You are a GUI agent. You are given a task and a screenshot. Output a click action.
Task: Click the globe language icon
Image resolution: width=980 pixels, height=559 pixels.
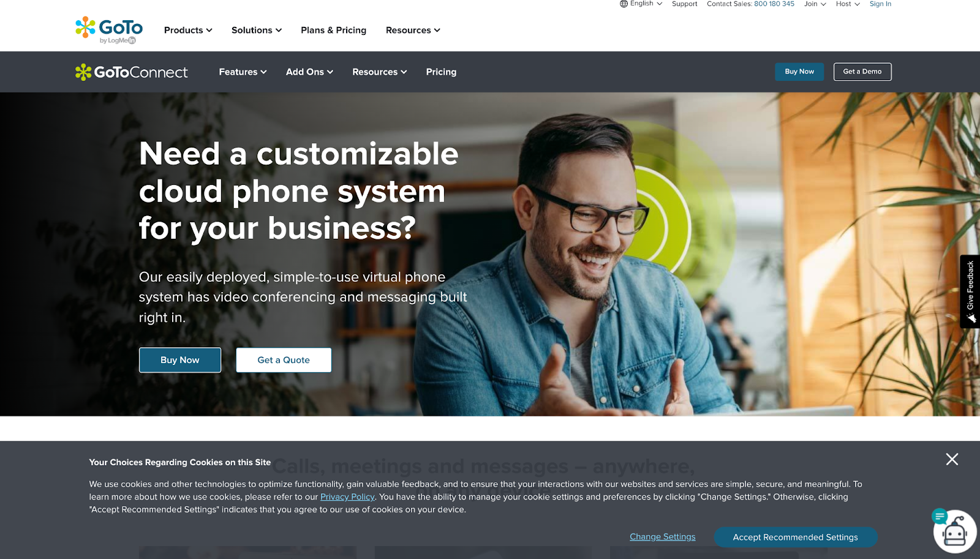[x=624, y=4]
